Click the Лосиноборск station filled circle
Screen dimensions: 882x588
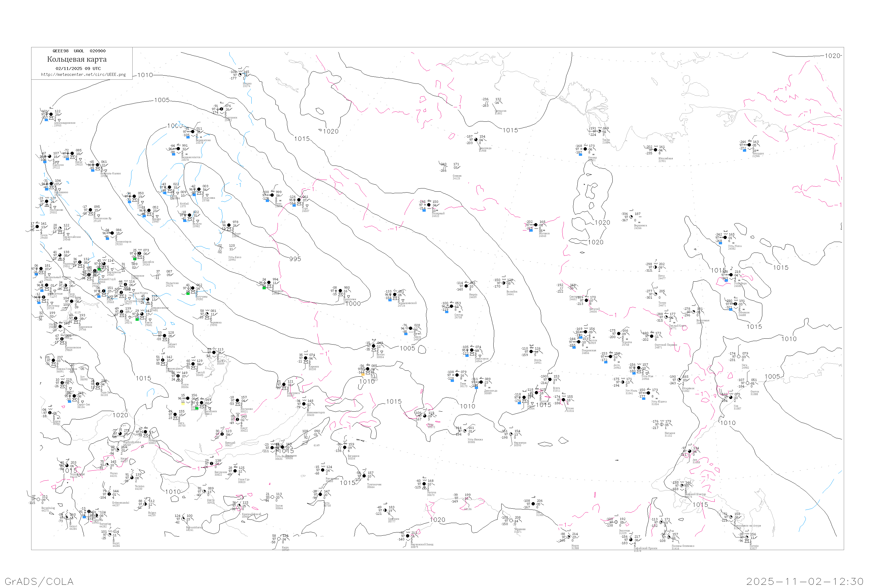click(112, 233)
